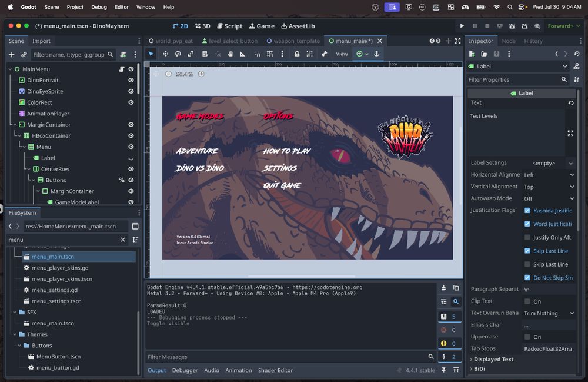Image resolution: width=588 pixels, height=382 pixels.
Task: Switch to the Script workspace
Action: point(229,26)
